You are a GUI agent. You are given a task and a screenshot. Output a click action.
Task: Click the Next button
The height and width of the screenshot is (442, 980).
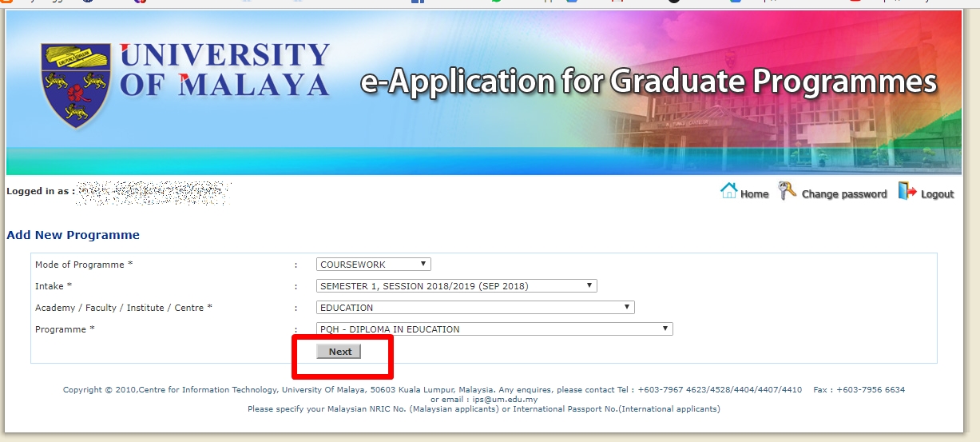[339, 352]
